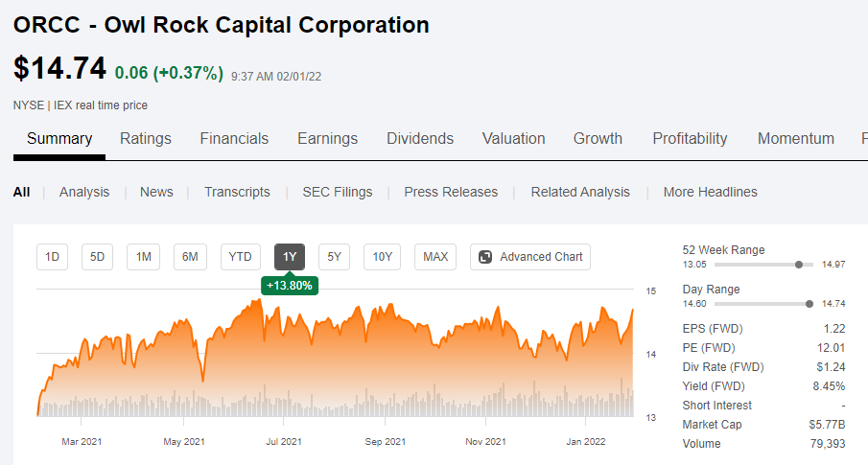
Task: Go to the Financials tab
Action: click(x=234, y=138)
